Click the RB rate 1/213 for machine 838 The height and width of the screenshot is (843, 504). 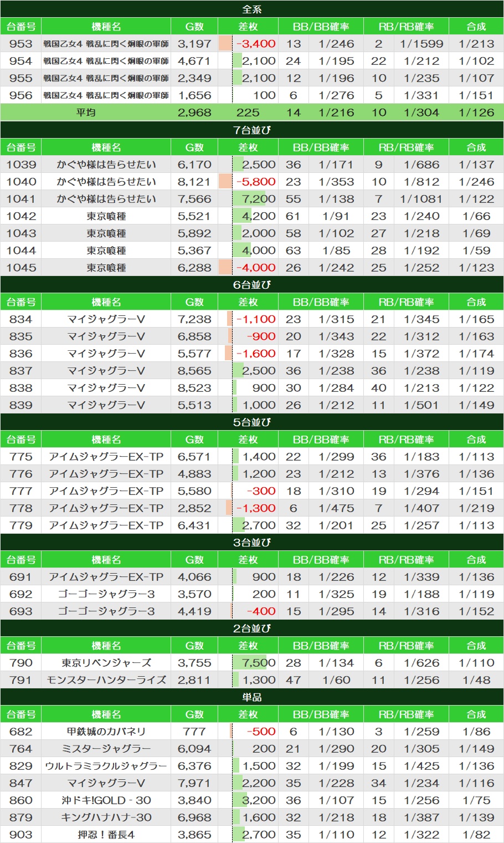(421, 388)
